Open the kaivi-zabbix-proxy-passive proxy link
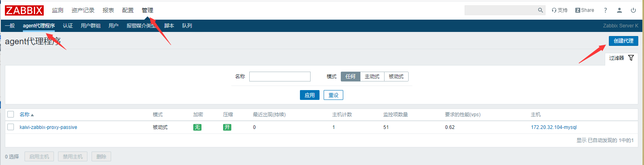The width and height of the screenshot is (644, 165). click(x=48, y=127)
